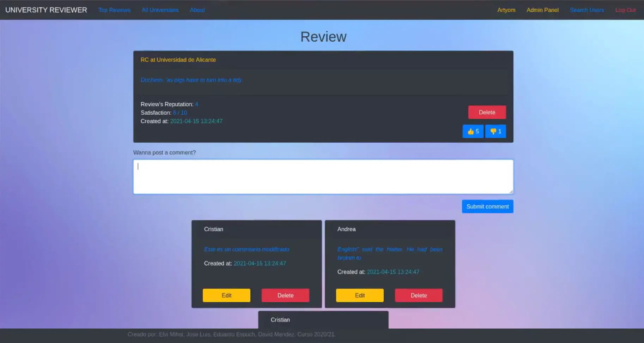The height and width of the screenshot is (343, 644).
Task: Click the thumbs down dislike button
Action: click(x=495, y=131)
